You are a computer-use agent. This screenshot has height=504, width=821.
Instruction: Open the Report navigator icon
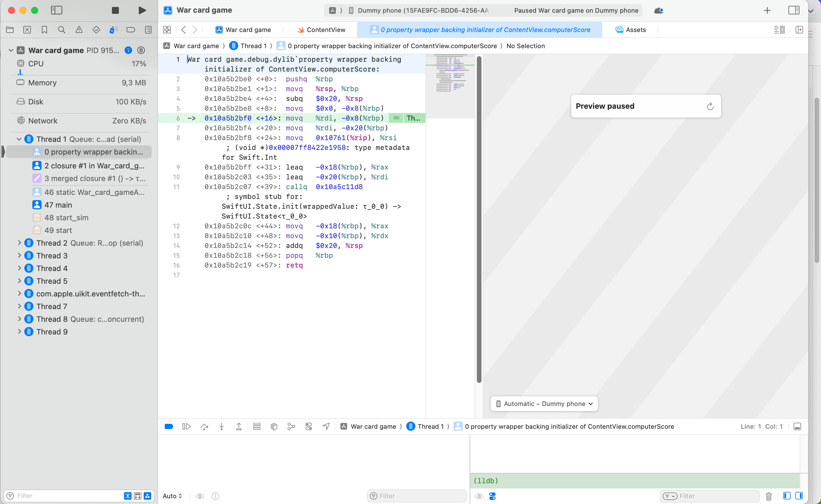148,30
